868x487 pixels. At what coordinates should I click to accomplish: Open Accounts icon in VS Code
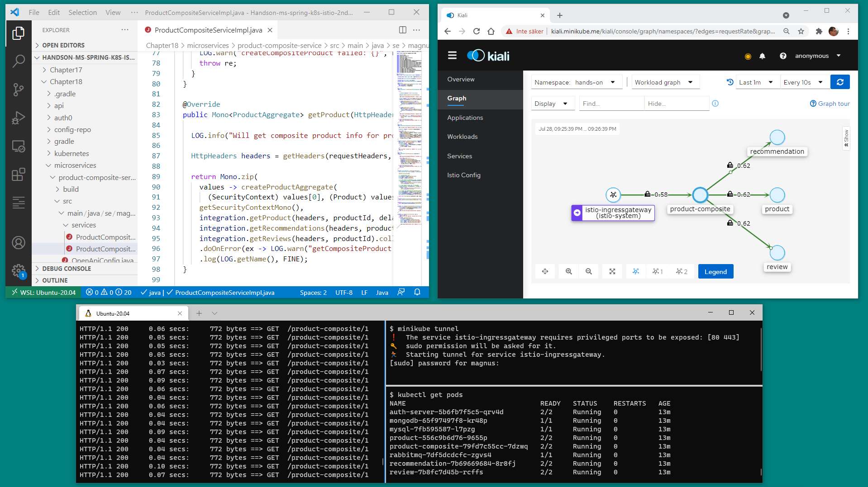click(19, 243)
